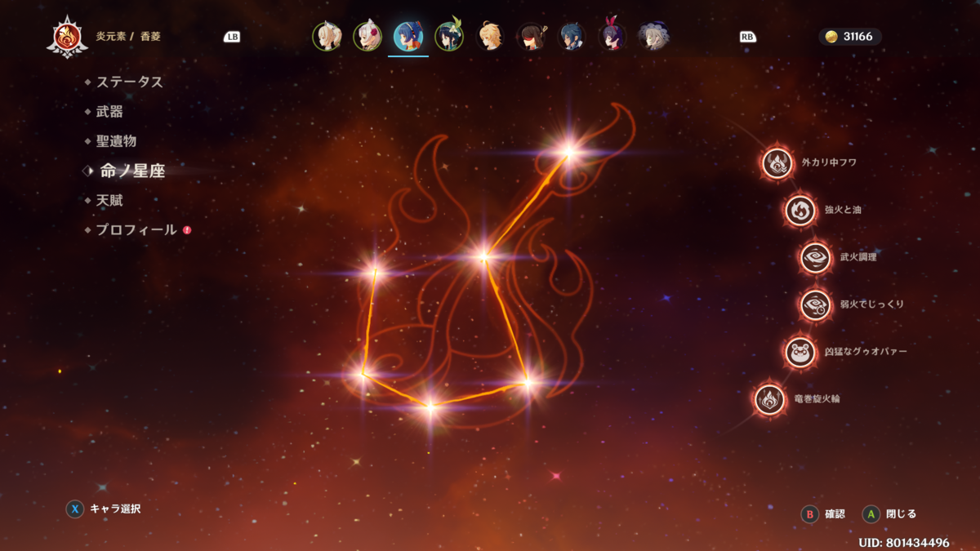Click the red notification dot beside プロフィール
The height and width of the screenshot is (551, 980).
point(187,230)
